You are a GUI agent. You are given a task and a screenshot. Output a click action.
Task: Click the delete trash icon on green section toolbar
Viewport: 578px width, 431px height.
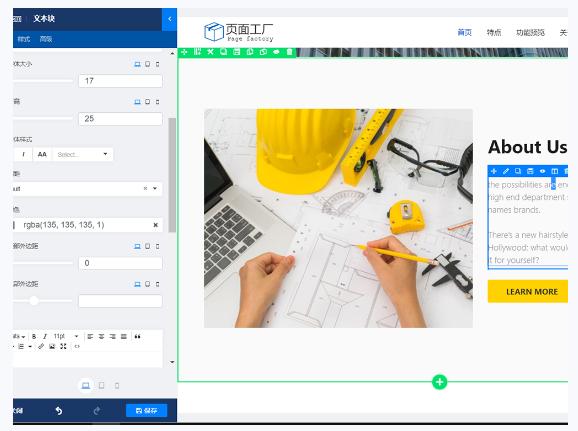click(289, 52)
